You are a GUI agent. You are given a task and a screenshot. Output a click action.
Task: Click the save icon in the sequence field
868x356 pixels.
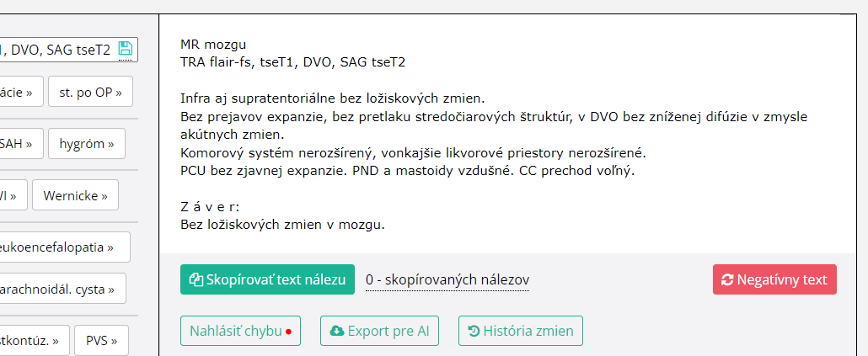(126, 49)
